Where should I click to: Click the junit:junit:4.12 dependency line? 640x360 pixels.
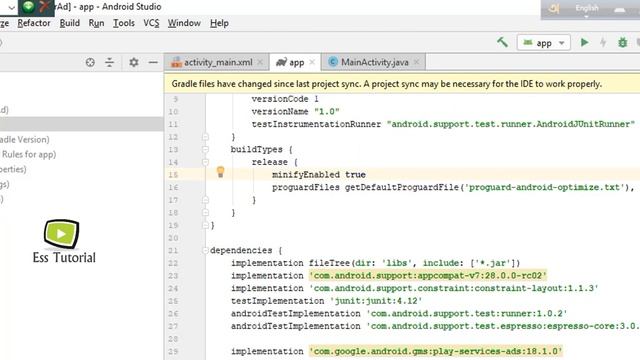tap(327, 301)
